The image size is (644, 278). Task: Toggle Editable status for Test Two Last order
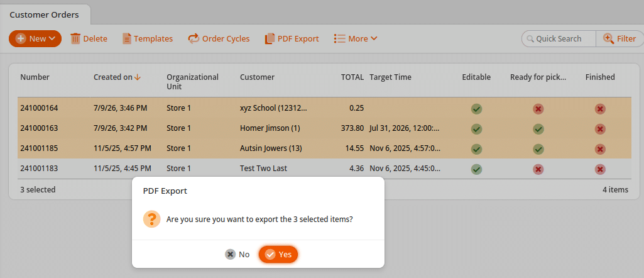tap(476, 169)
